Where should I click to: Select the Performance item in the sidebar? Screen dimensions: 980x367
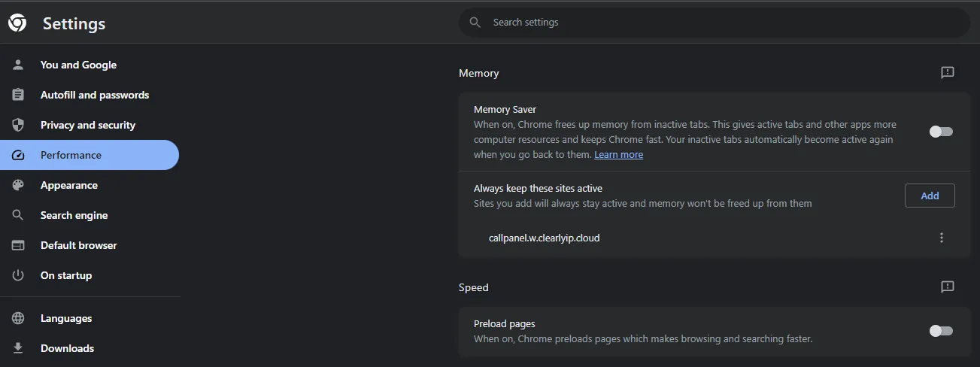tap(90, 155)
